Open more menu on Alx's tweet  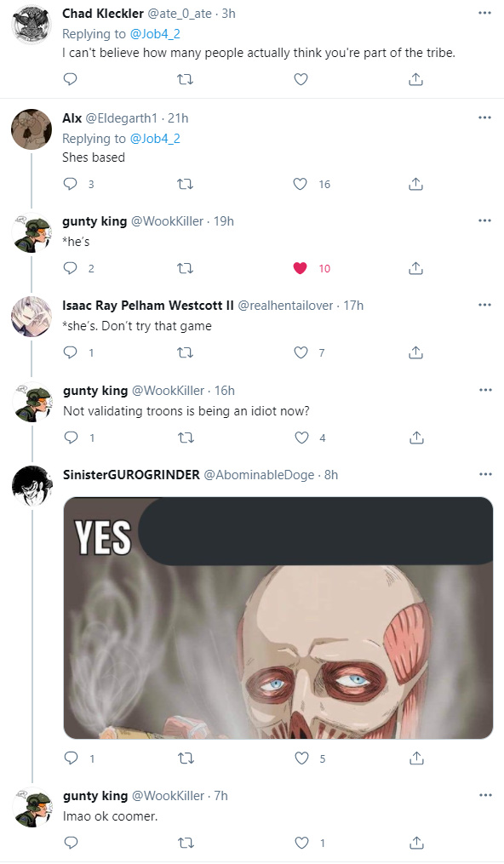[484, 117]
